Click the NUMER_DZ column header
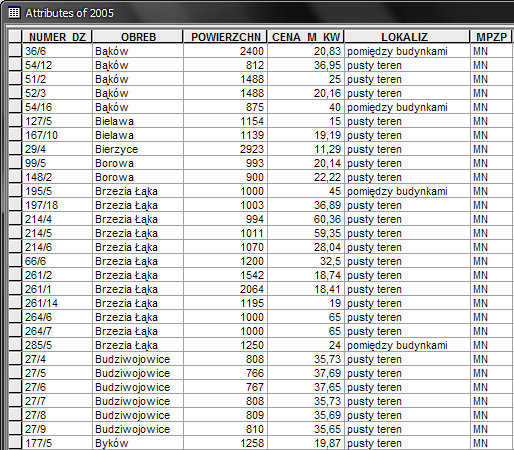The image size is (514, 450). [x=57, y=37]
